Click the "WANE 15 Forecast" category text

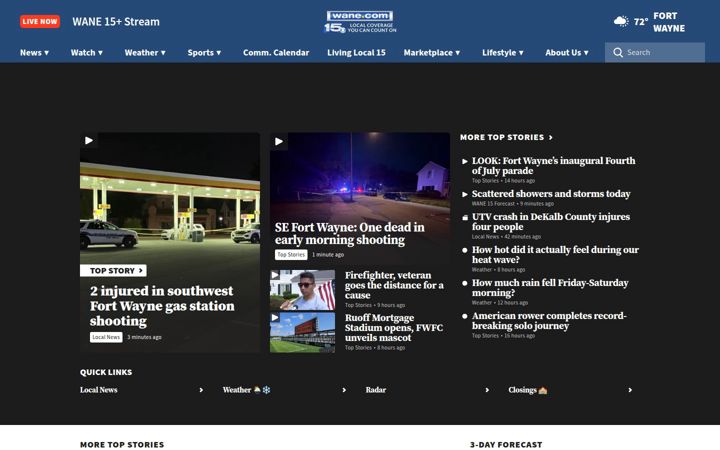click(493, 203)
